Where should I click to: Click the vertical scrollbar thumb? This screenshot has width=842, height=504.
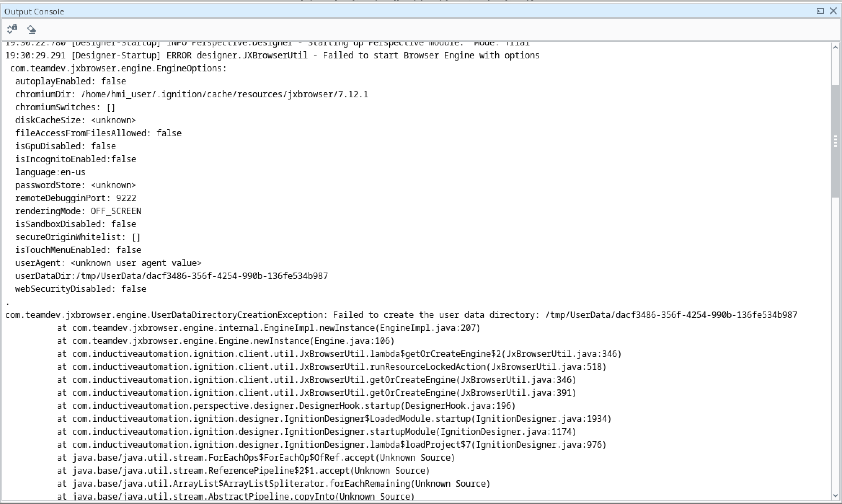tap(836, 141)
